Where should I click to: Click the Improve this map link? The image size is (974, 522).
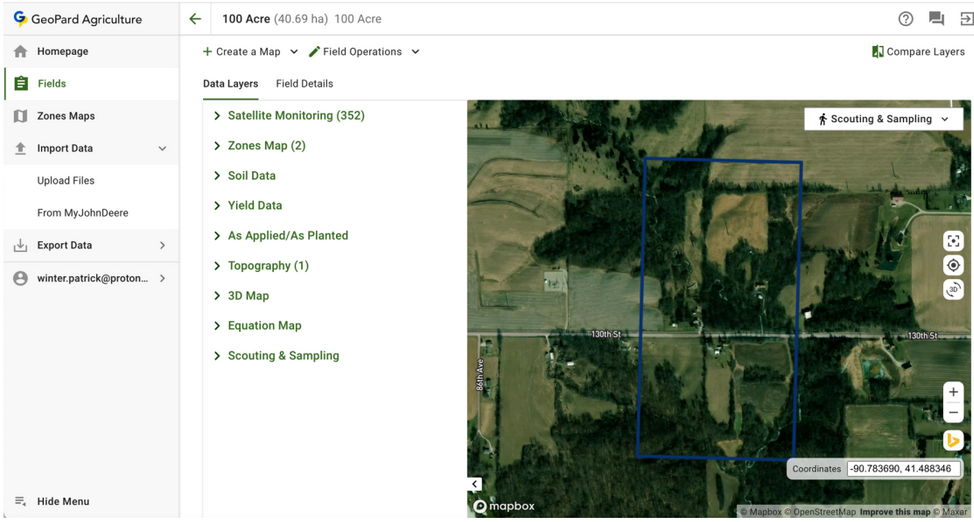(895, 512)
